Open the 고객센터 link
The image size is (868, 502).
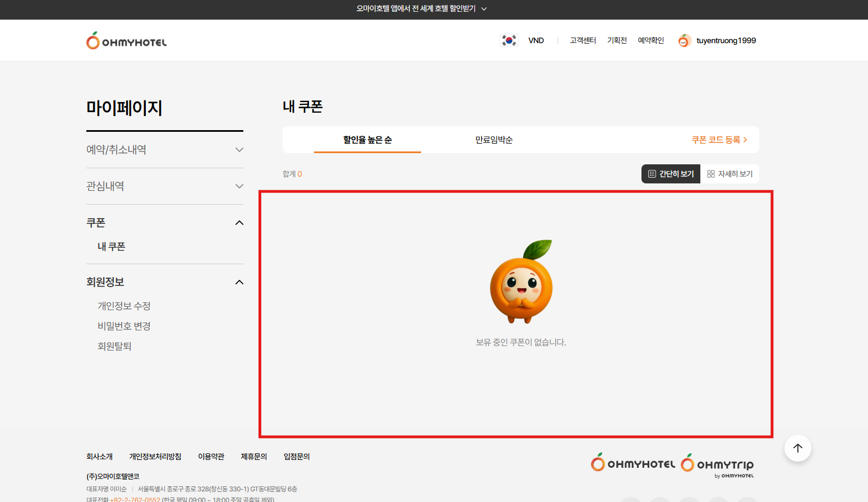583,40
